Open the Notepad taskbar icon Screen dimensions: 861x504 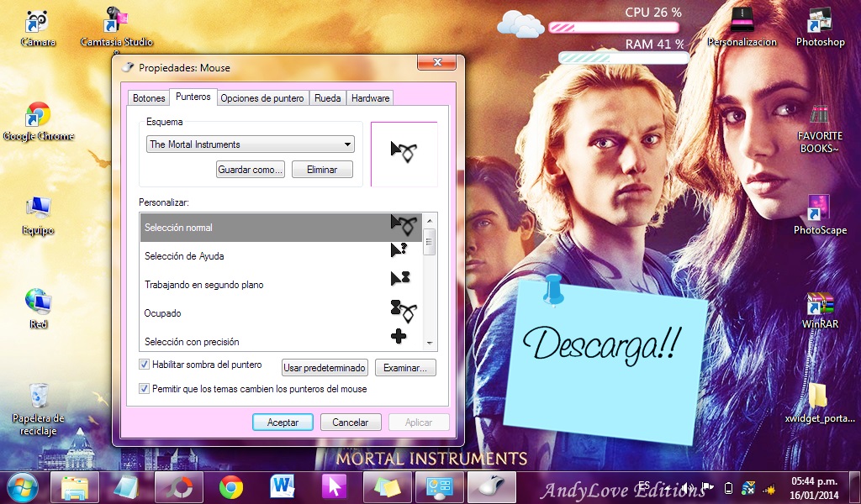[127, 487]
